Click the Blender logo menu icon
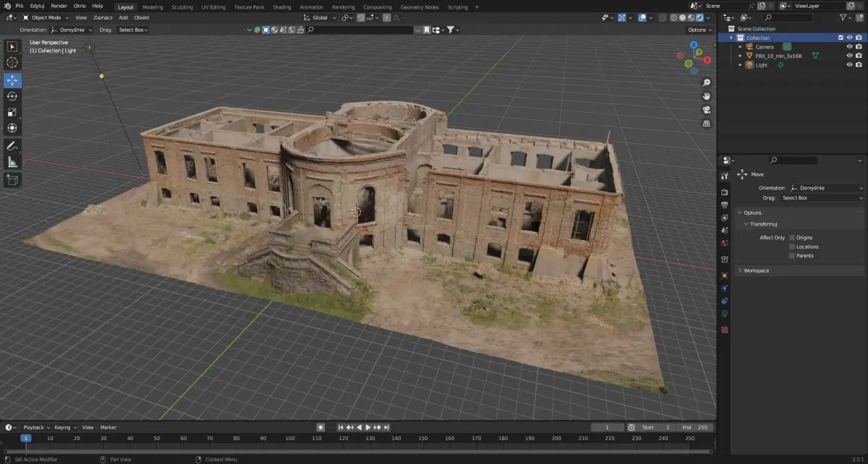The width and height of the screenshot is (868, 464). click(x=7, y=6)
